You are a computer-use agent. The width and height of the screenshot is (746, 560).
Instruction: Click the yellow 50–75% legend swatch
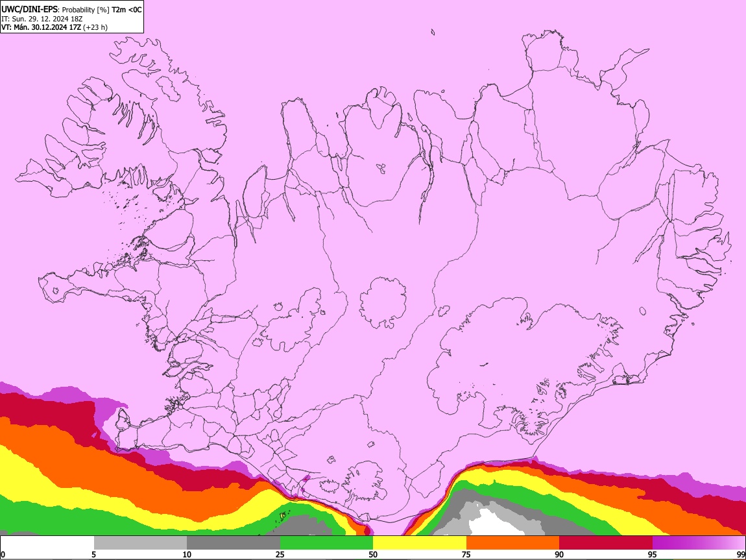(x=420, y=543)
